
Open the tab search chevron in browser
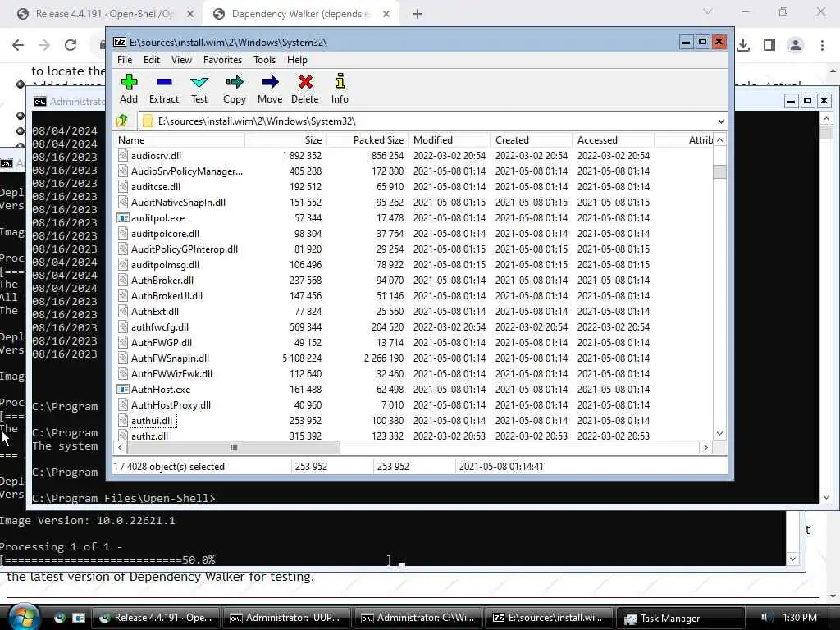[x=708, y=11]
